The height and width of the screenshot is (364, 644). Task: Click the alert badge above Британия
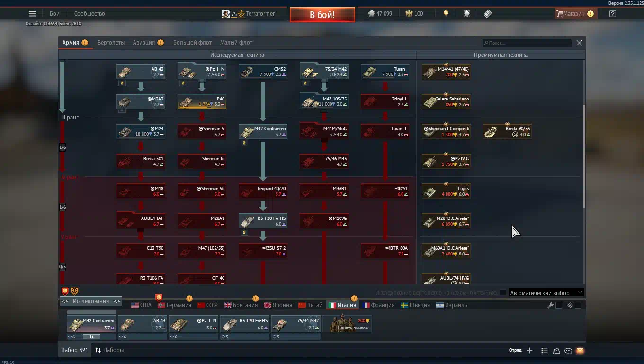256,299
